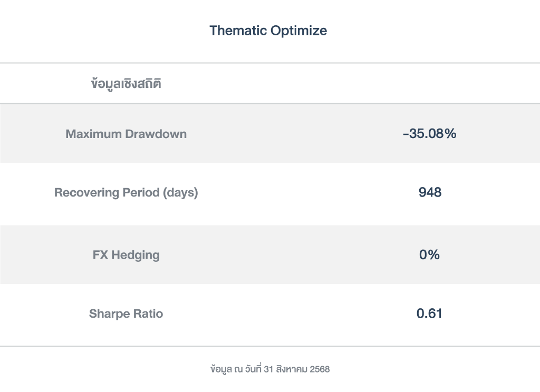This screenshot has width=540, height=392.
Task: Click the word Hedging
Action: (135, 255)
